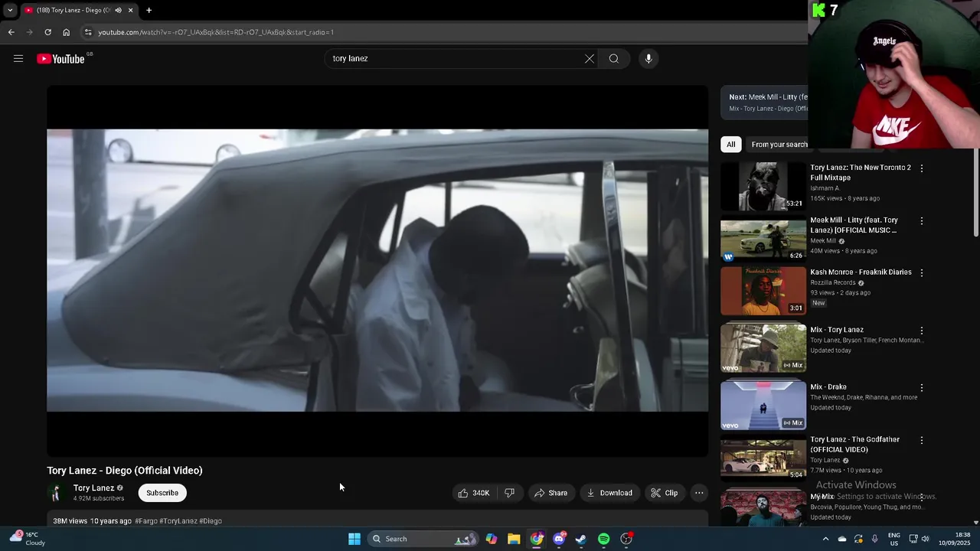Clear the search box with X icon
Screen dimensions: 980x551
590,59
